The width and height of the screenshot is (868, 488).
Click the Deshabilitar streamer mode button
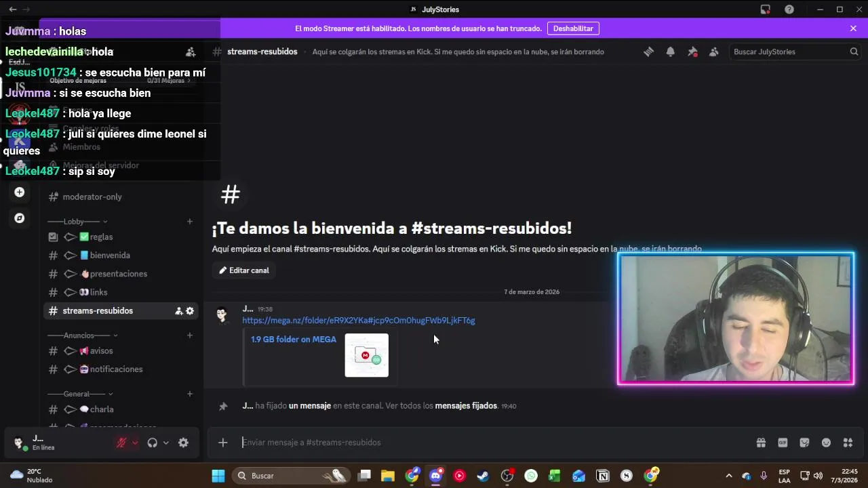(x=573, y=28)
